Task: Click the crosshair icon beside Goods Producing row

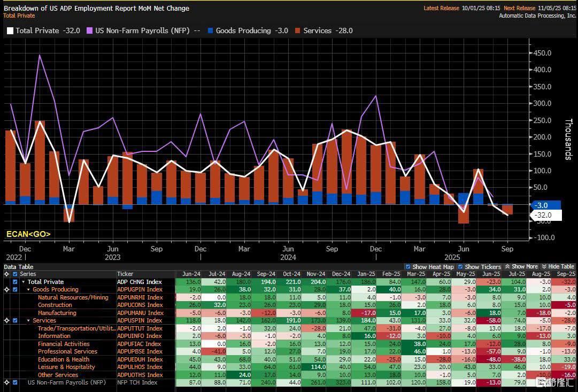Action: (x=6, y=289)
